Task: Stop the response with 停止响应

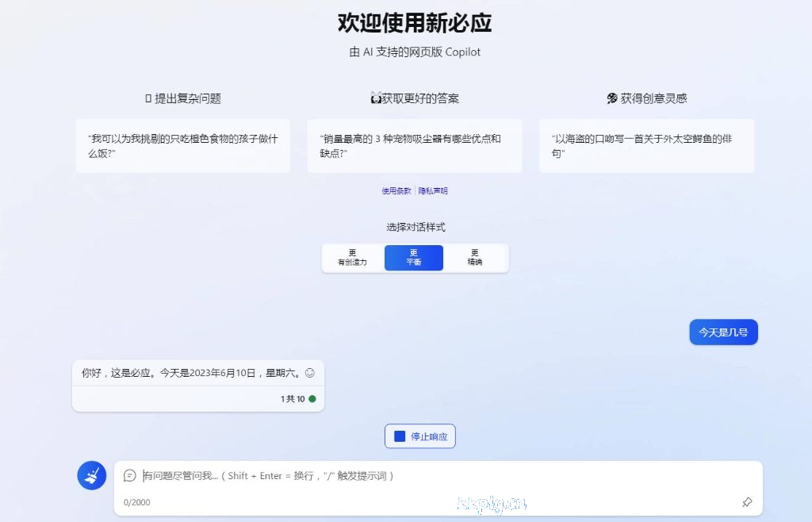Action: [420, 436]
